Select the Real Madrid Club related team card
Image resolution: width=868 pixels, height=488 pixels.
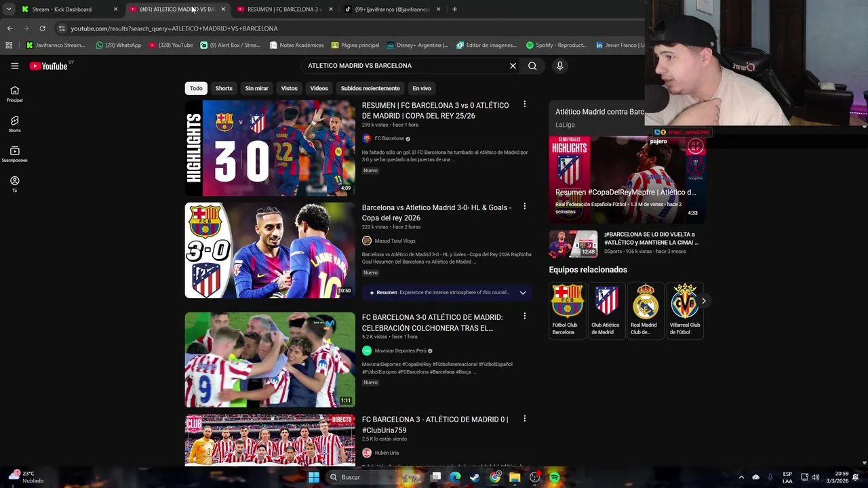pos(644,310)
